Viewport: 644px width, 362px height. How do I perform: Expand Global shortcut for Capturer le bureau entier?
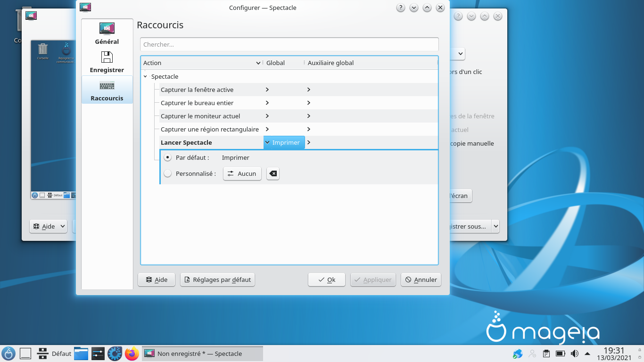click(x=267, y=103)
